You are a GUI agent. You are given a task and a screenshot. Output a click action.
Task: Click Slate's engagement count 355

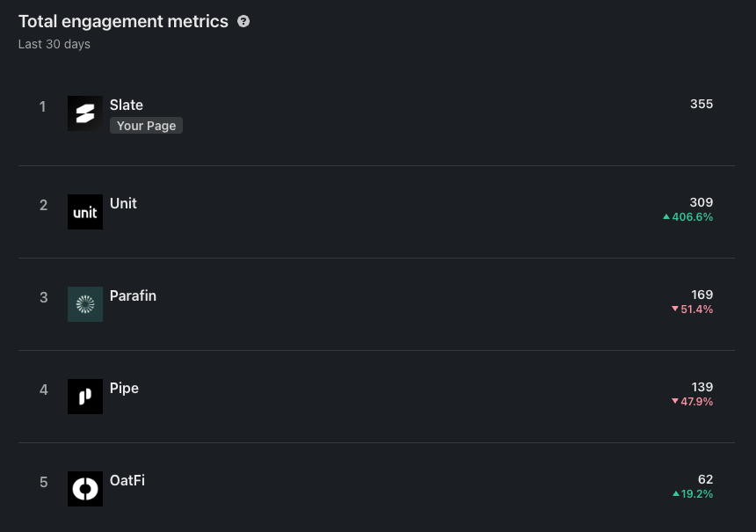coord(701,104)
